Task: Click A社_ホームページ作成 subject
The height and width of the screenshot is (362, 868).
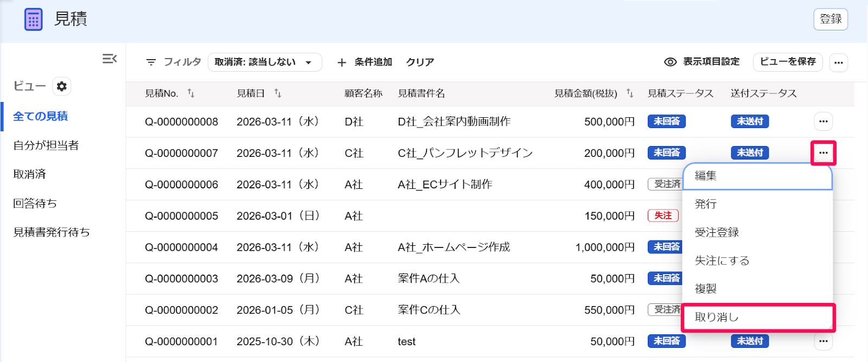Action: pos(454,247)
